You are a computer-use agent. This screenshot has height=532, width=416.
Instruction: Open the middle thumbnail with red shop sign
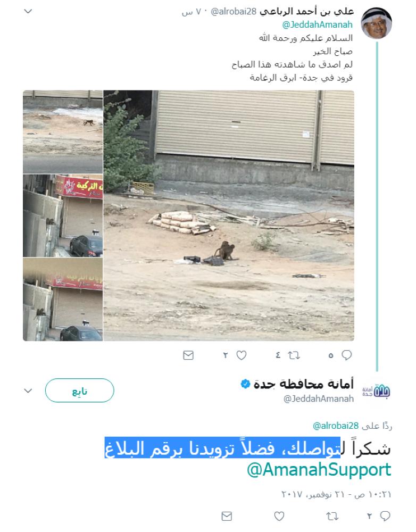coord(63,216)
